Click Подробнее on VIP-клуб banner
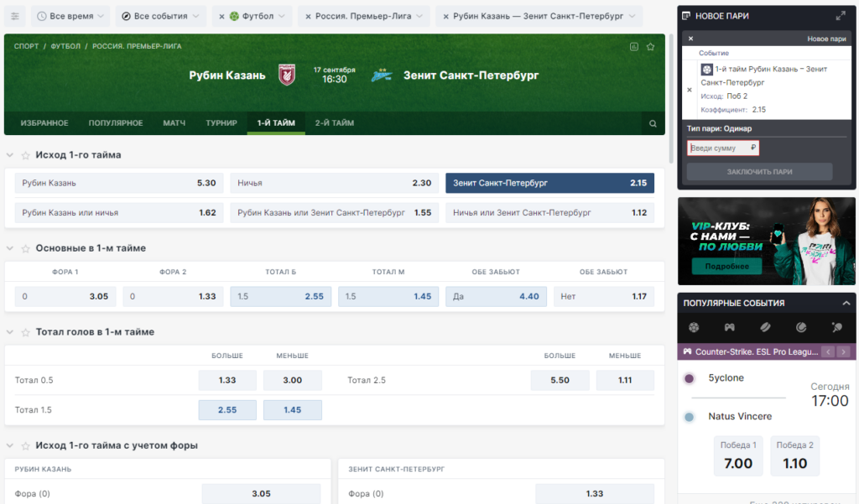 click(x=726, y=266)
